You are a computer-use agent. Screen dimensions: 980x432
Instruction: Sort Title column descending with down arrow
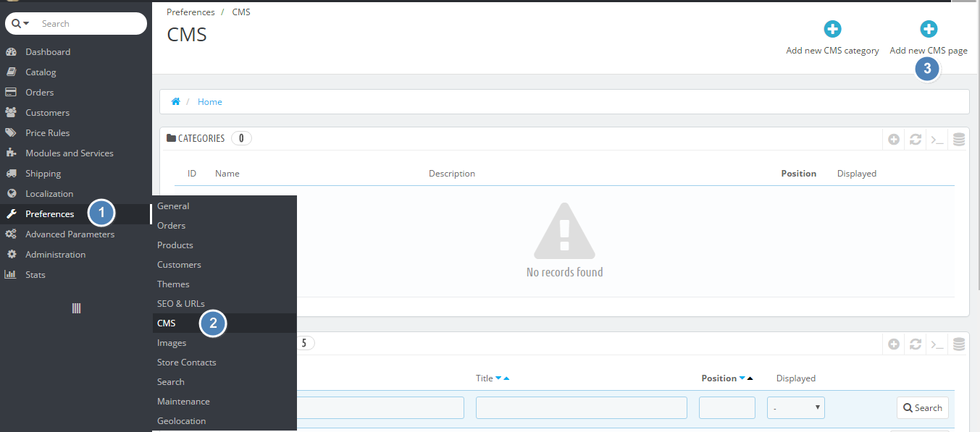[x=498, y=378]
